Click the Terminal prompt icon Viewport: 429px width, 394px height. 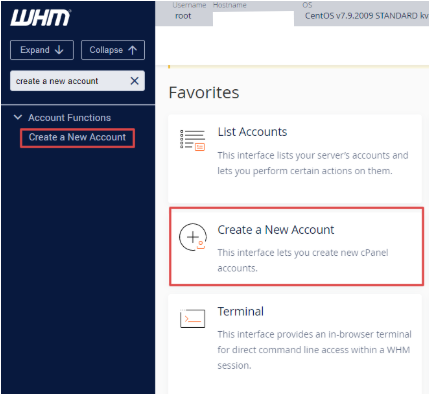point(192,319)
